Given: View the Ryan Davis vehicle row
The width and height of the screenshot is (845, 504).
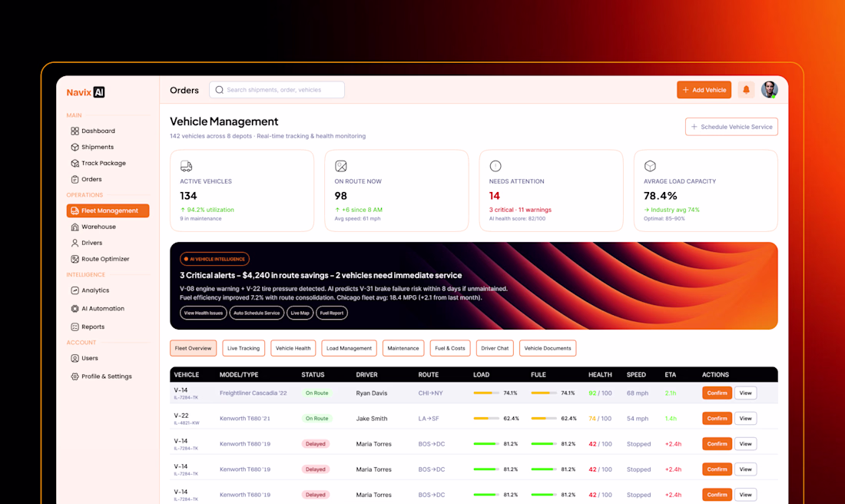Looking at the screenshot, I should tap(745, 393).
